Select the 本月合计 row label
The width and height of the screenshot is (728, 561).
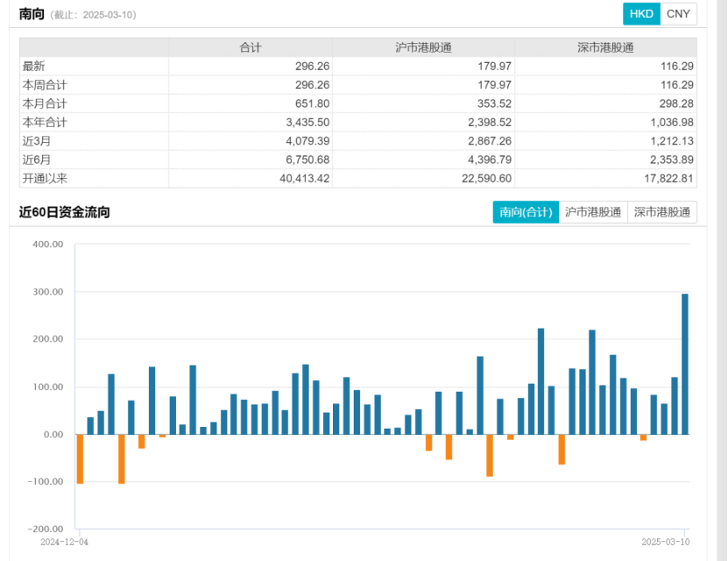tap(45, 103)
